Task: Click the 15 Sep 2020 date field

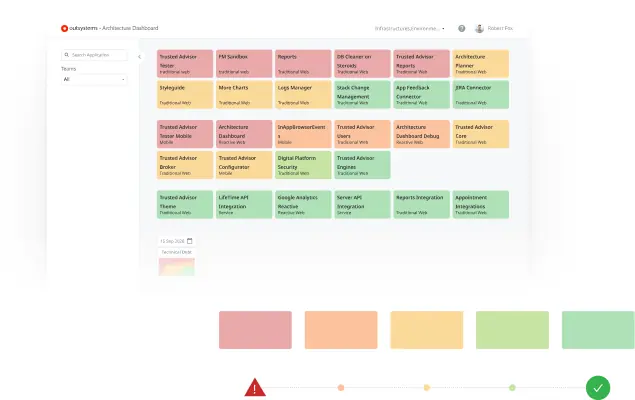Action: [177, 241]
